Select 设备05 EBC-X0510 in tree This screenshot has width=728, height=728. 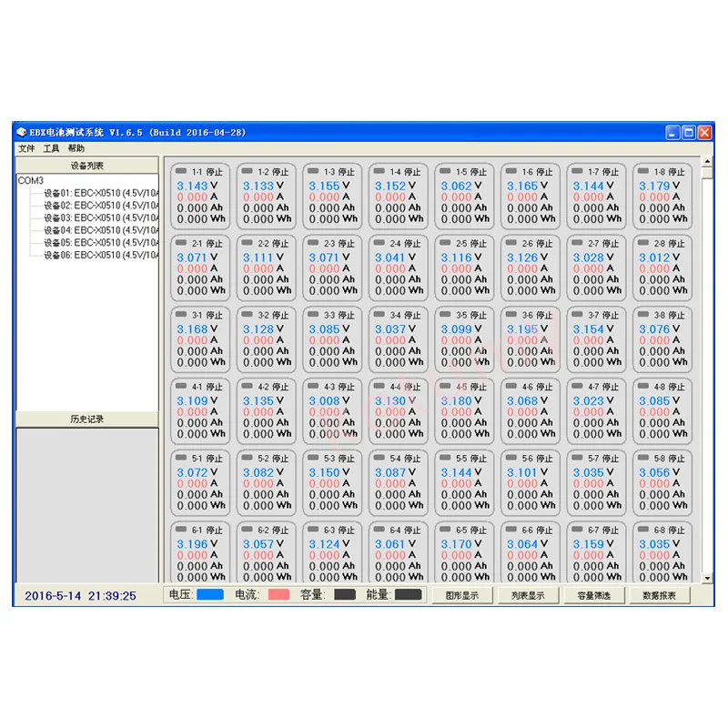101,242
